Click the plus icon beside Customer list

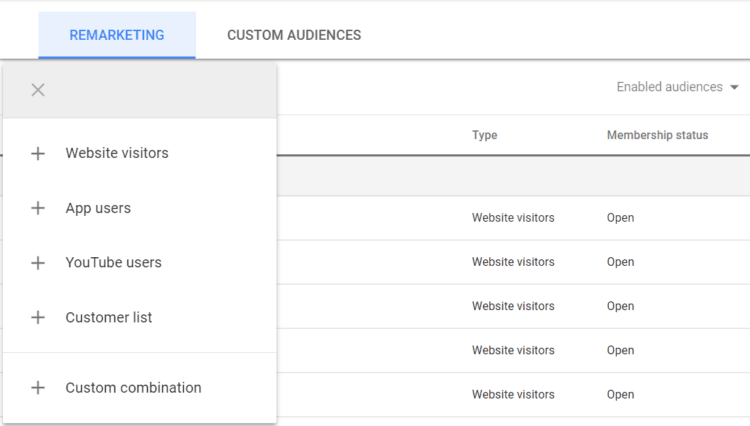38,317
